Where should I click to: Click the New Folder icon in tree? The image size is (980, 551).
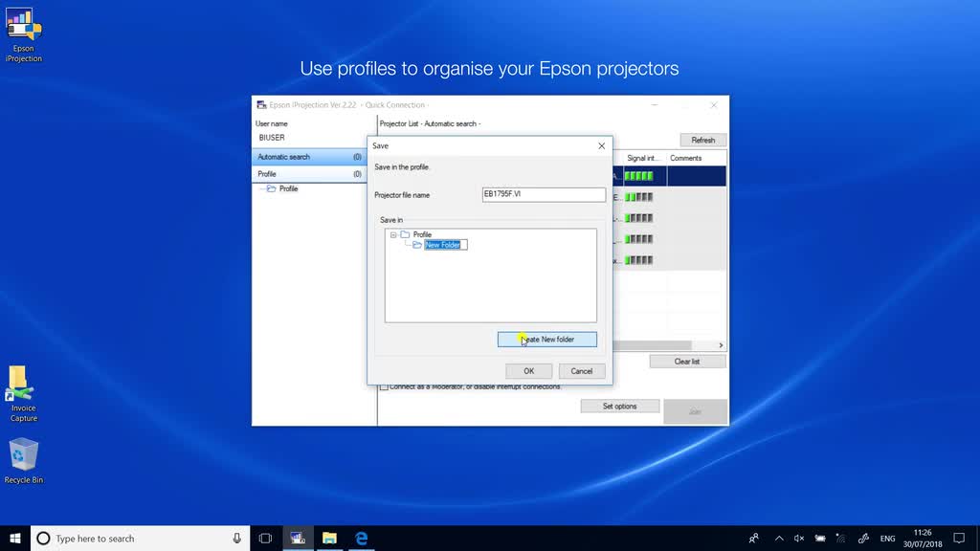[x=417, y=245]
